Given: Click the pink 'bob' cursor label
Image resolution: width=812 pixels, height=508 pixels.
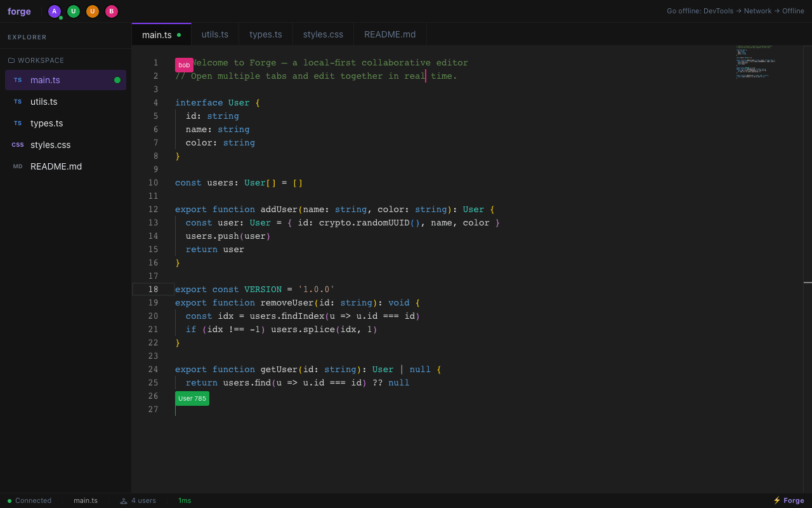Looking at the screenshot, I should 184,65.
